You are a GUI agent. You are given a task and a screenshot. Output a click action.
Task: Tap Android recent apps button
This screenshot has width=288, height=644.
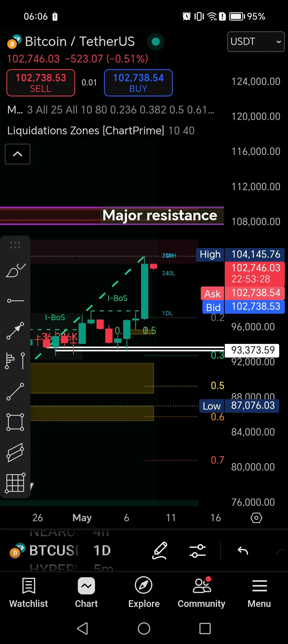[x=205, y=629]
